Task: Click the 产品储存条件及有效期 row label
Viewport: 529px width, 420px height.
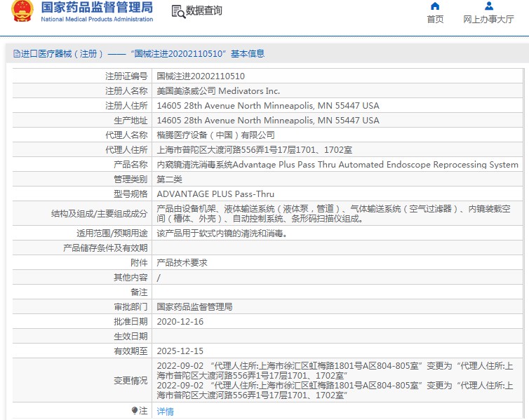Action: tap(105, 248)
